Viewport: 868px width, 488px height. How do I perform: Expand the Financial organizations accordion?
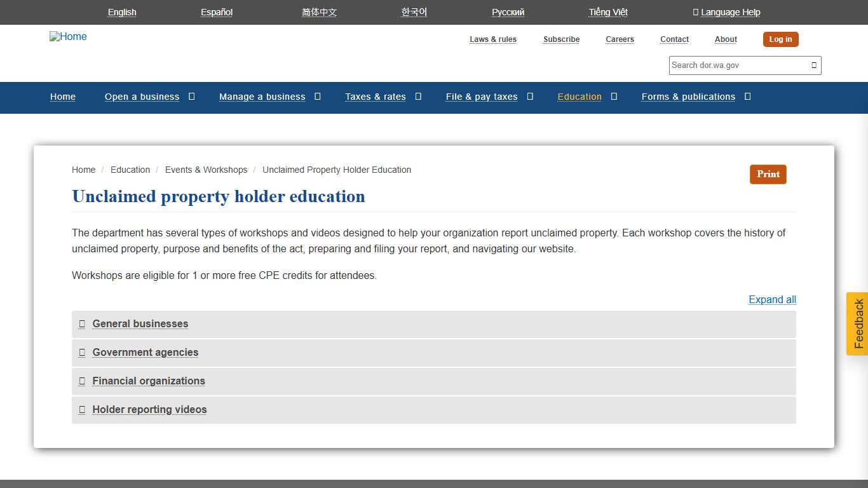tap(148, 381)
